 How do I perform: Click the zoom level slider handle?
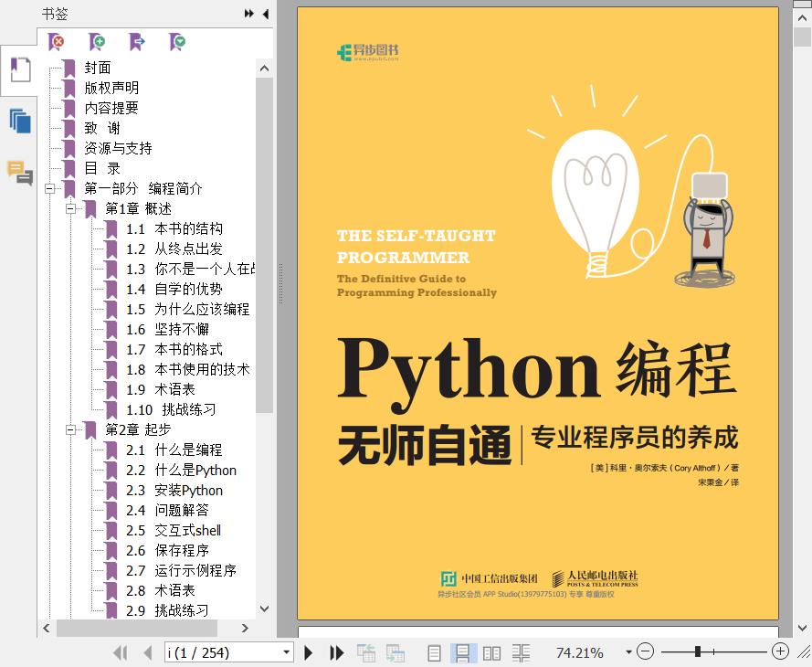click(698, 651)
